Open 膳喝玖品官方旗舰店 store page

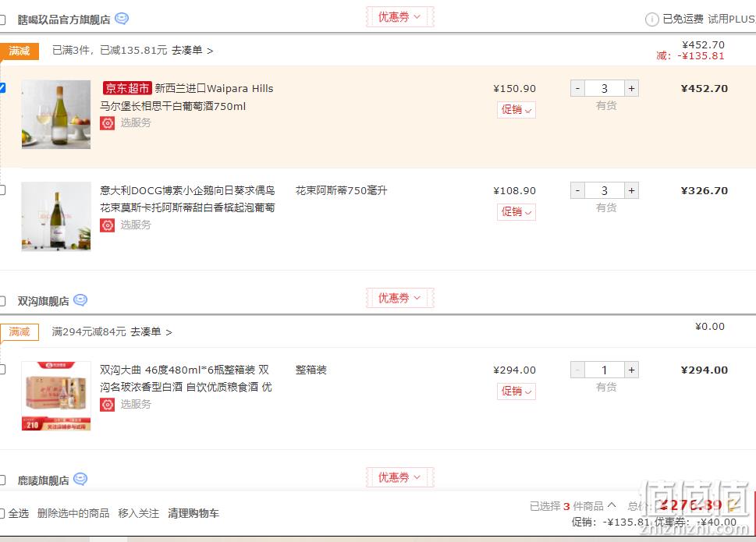click(64, 19)
